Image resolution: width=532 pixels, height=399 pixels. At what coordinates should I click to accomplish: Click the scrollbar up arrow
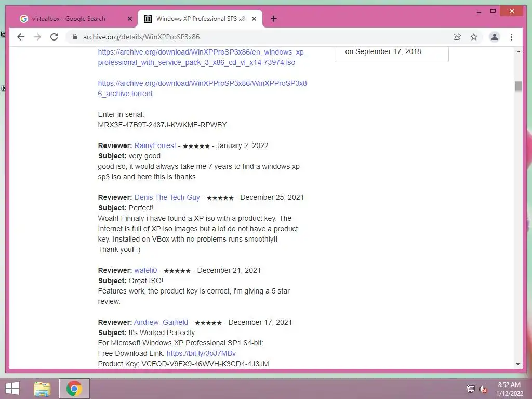pyautogui.click(x=518, y=51)
